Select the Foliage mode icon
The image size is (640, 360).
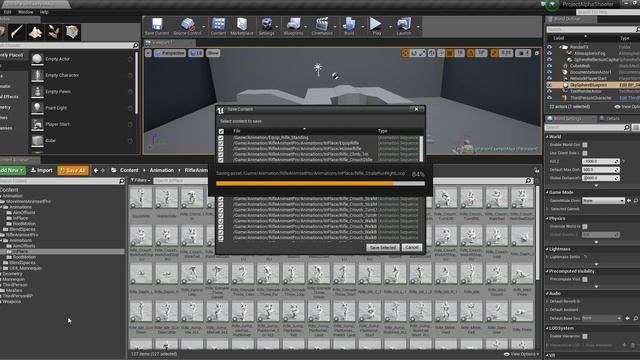(53, 32)
